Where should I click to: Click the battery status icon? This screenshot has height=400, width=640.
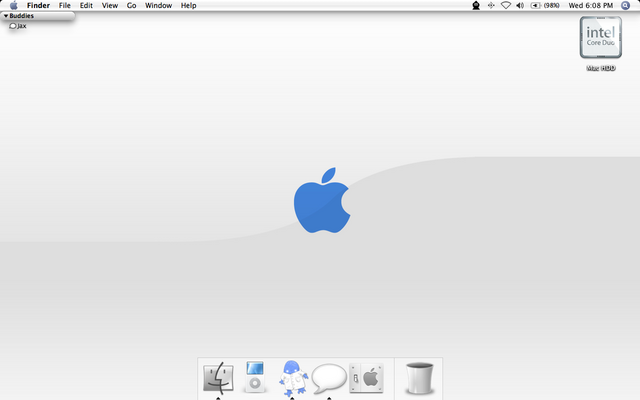535,5
